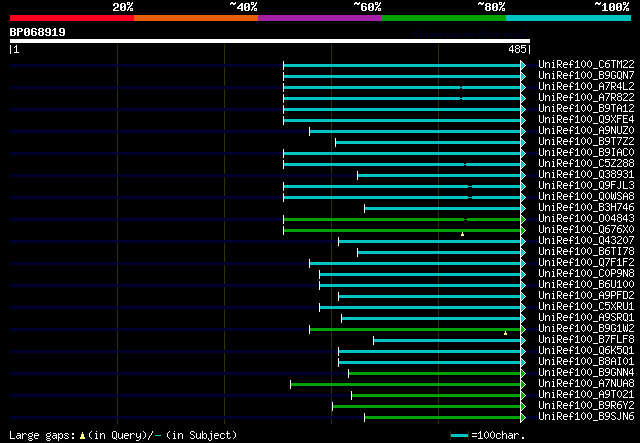Click the orange ~40% identity legend segment
The height and width of the screenshot is (443, 640).
click(196, 18)
